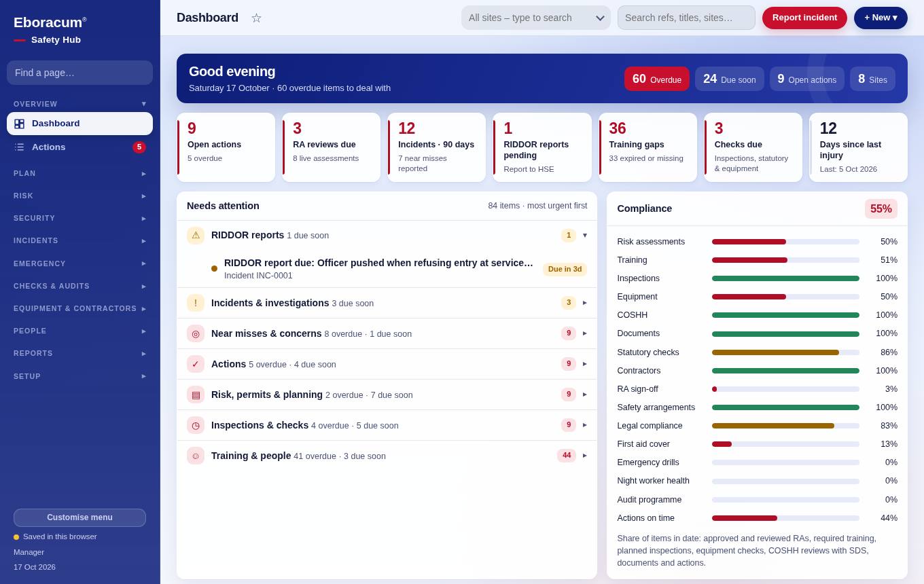Star the Dashboard page as favourite
The height and width of the screenshot is (584, 924).
coord(256,18)
